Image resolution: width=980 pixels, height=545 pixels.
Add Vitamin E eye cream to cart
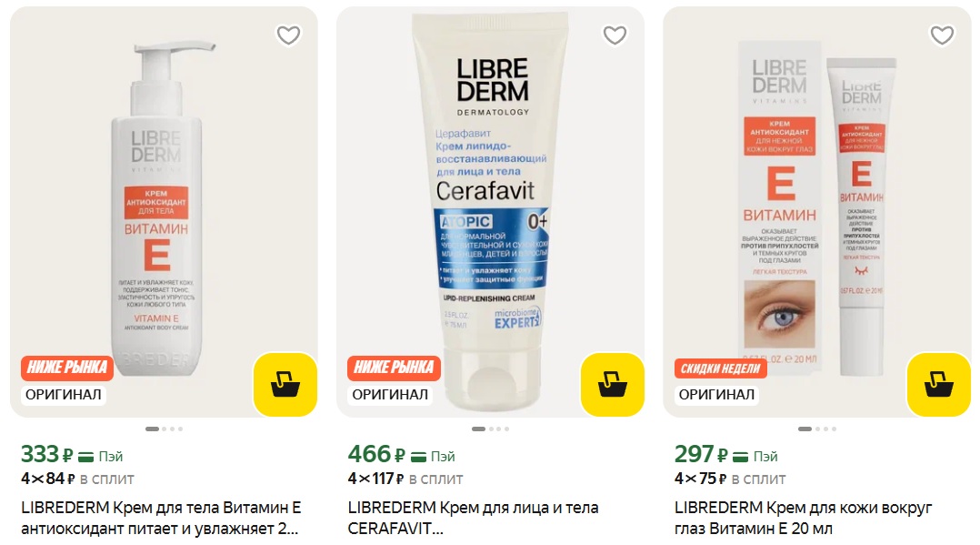coord(939,384)
